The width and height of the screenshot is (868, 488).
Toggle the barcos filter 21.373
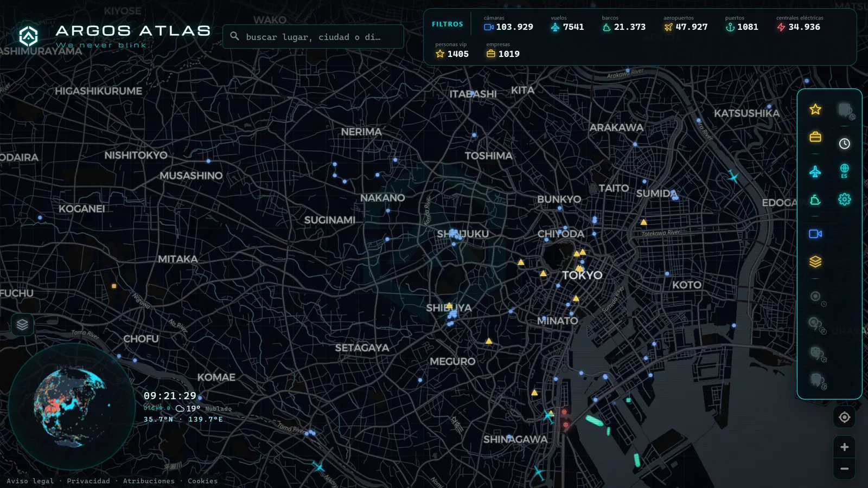click(x=624, y=23)
